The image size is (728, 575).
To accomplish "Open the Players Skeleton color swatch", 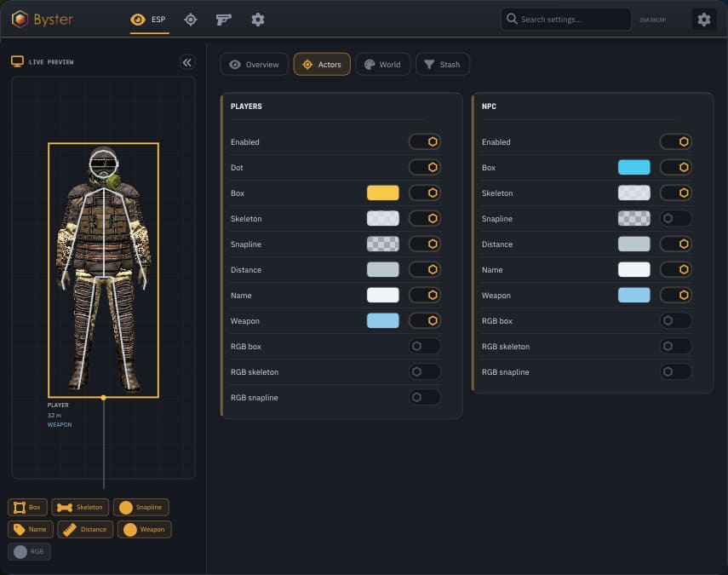I will tap(382, 218).
